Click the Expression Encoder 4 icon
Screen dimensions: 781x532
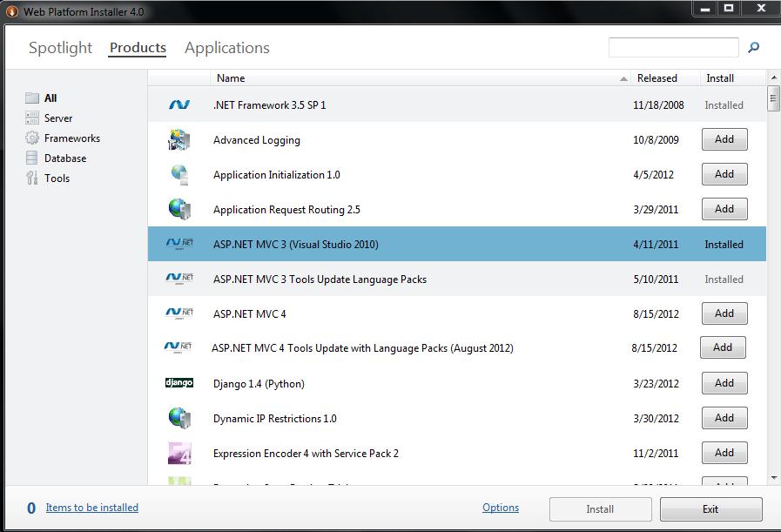[x=179, y=453]
